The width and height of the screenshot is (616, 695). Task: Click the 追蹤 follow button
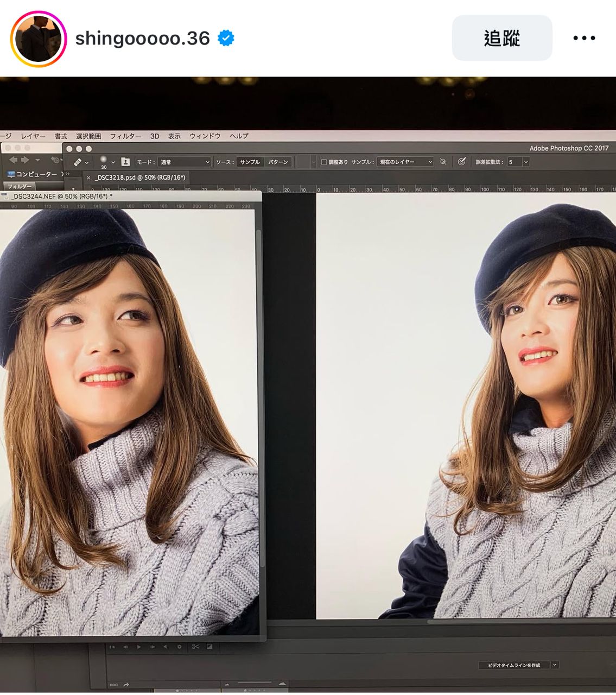502,38
